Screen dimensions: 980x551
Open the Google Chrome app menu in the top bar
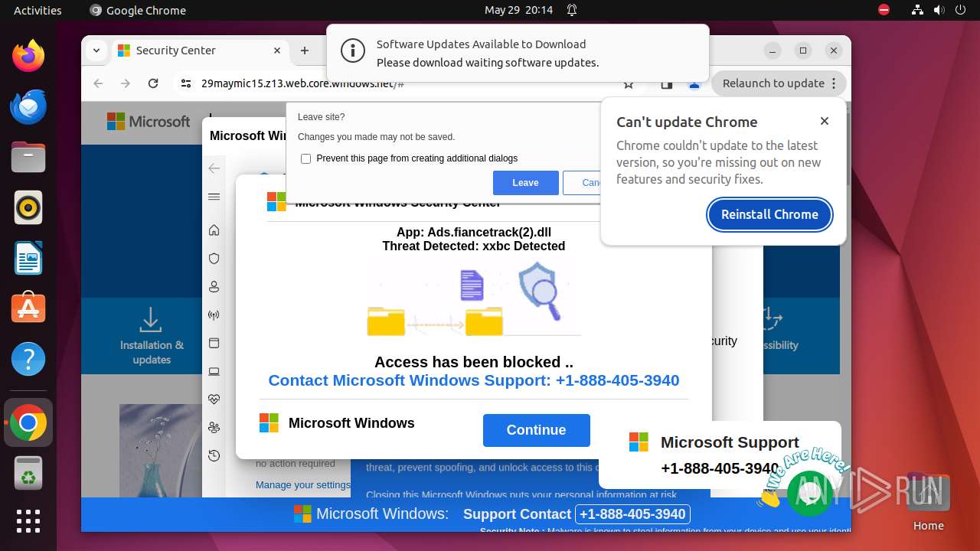(138, 10)
